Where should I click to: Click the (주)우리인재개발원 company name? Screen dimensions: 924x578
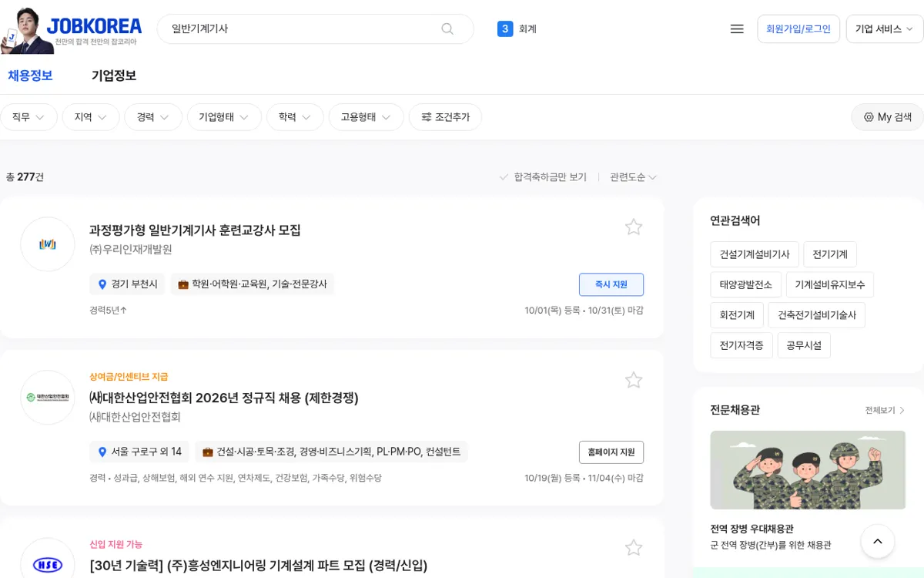point(131,250)
